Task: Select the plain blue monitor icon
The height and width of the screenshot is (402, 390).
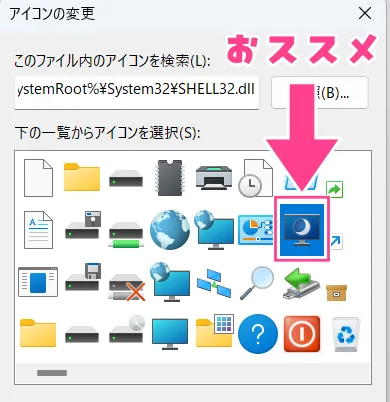Action: 170,334
